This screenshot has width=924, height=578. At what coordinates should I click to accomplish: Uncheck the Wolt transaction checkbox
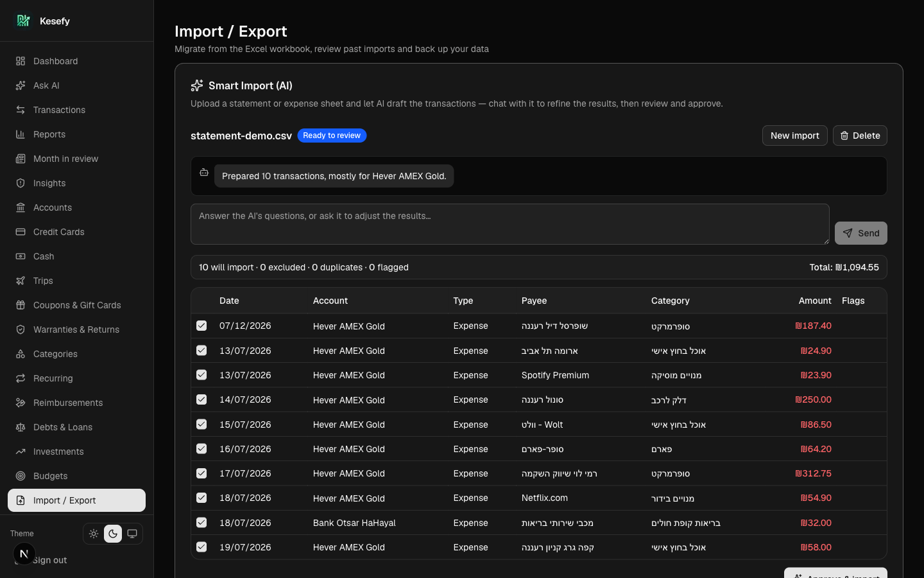(x=201, y=425)
